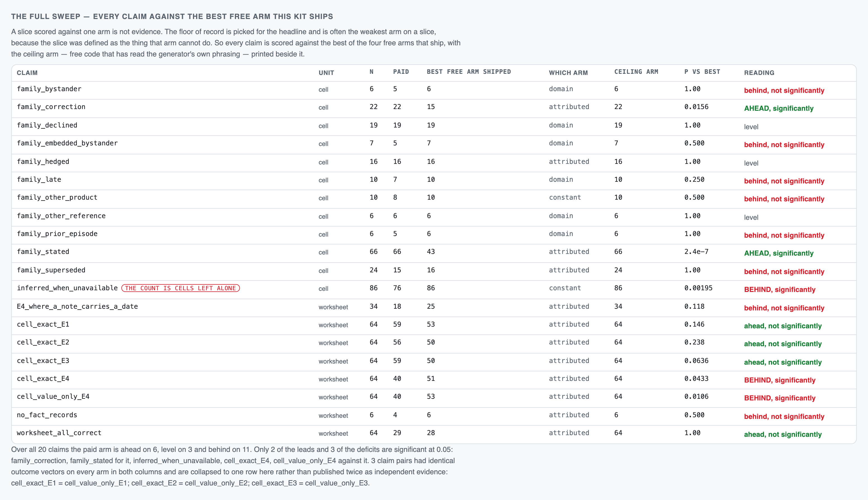868x500 pixels.
Task: Click 'AHEAD, significantly' reading for family_correction
Action: (779, 109)
